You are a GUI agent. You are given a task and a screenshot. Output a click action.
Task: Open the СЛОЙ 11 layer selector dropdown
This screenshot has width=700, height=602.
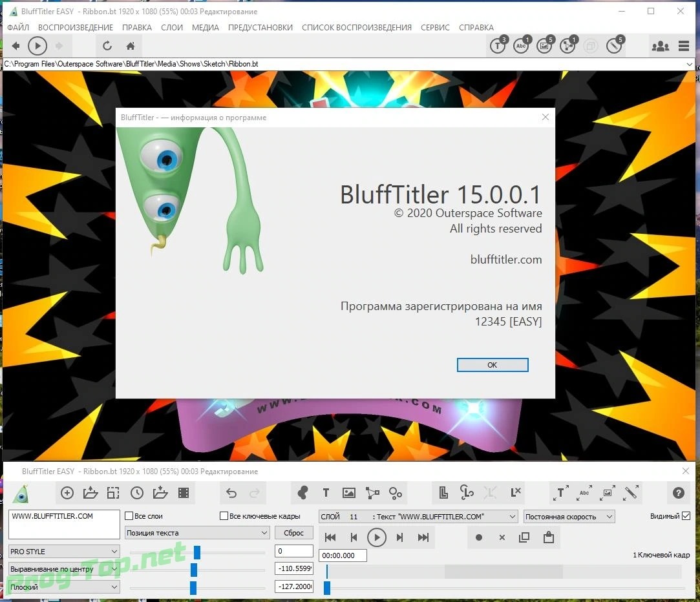(x=418, y=516)
